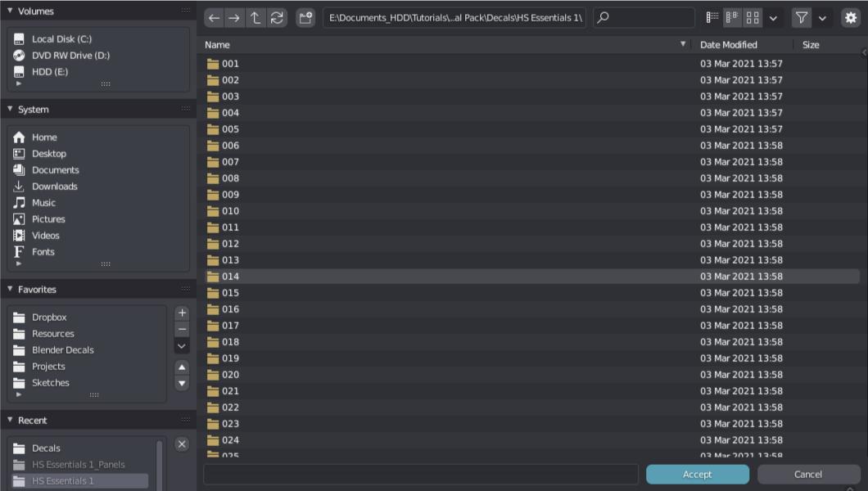
Task: Select folder 019
Action: click(x=531, y=358)
